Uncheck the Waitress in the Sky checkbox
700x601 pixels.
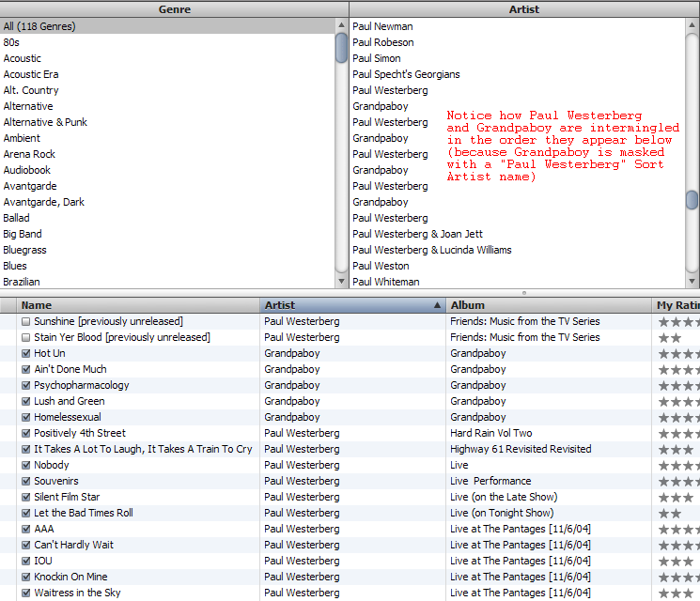click(26, 593)
